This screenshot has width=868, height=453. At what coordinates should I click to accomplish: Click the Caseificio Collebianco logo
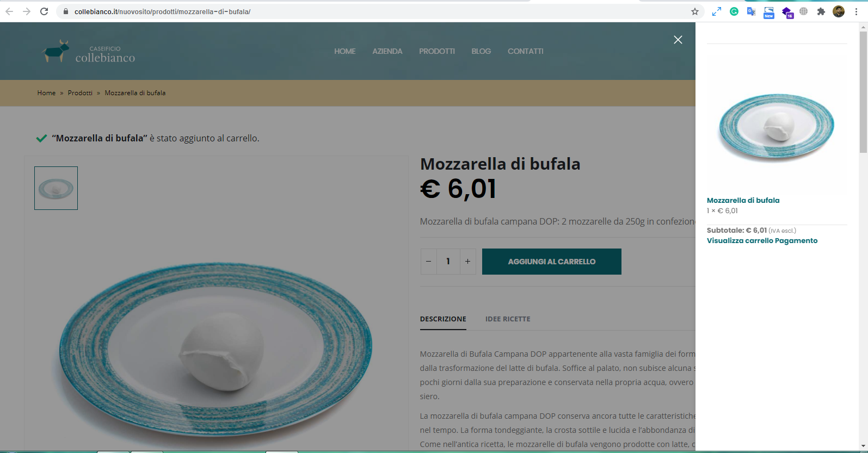pos(89,52)
